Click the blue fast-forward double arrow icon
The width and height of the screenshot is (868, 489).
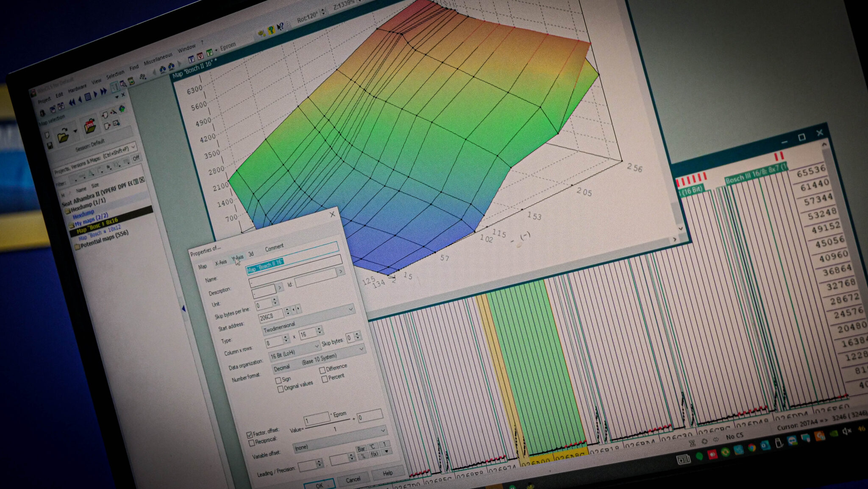pyautogui.click(x=103, y=91)
